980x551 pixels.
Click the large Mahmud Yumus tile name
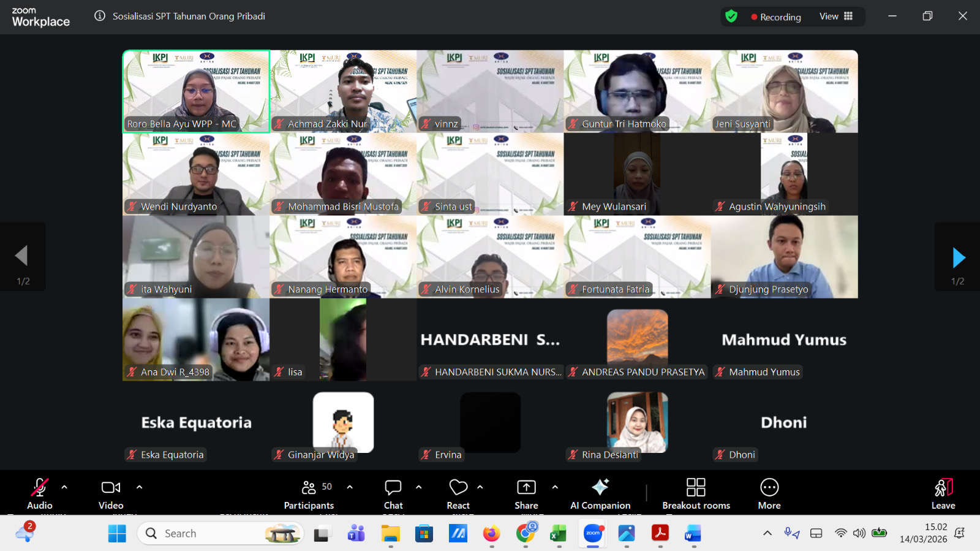coord(784,340)
